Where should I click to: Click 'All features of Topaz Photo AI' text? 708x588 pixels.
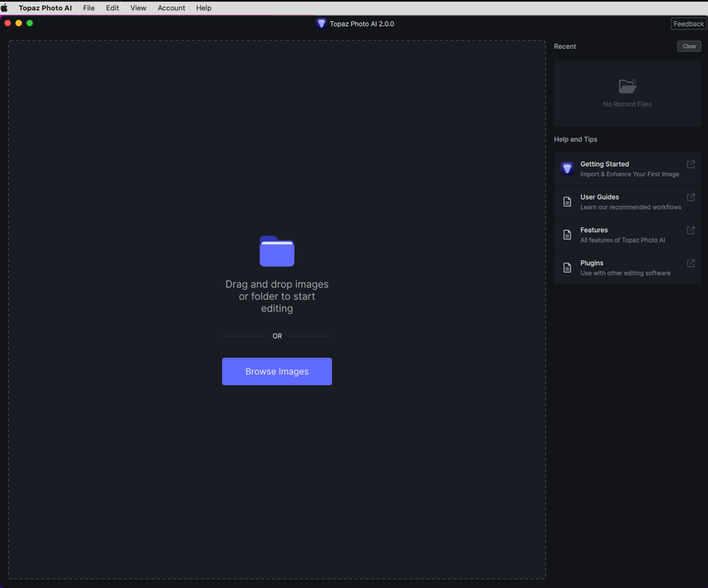click(x=622, y=240)
